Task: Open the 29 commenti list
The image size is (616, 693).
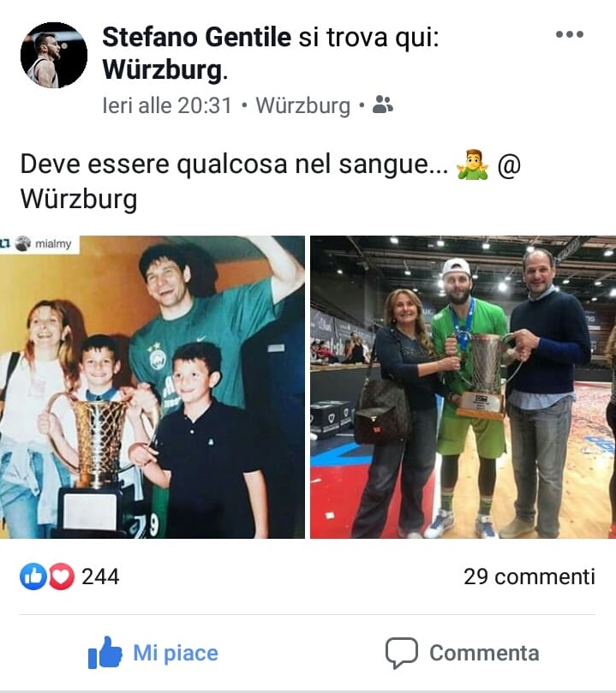Action: [529, 577]
